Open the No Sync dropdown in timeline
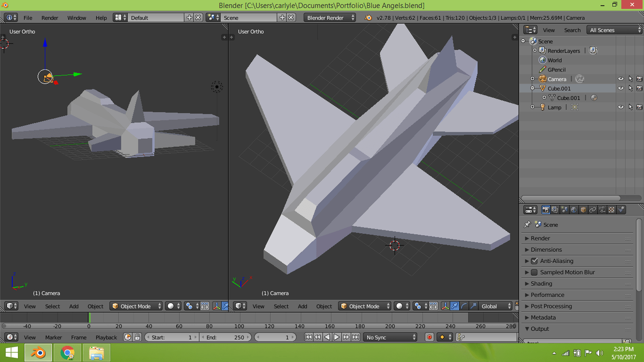This screenshot has height=362, width=644. click(x=390, y=337)
